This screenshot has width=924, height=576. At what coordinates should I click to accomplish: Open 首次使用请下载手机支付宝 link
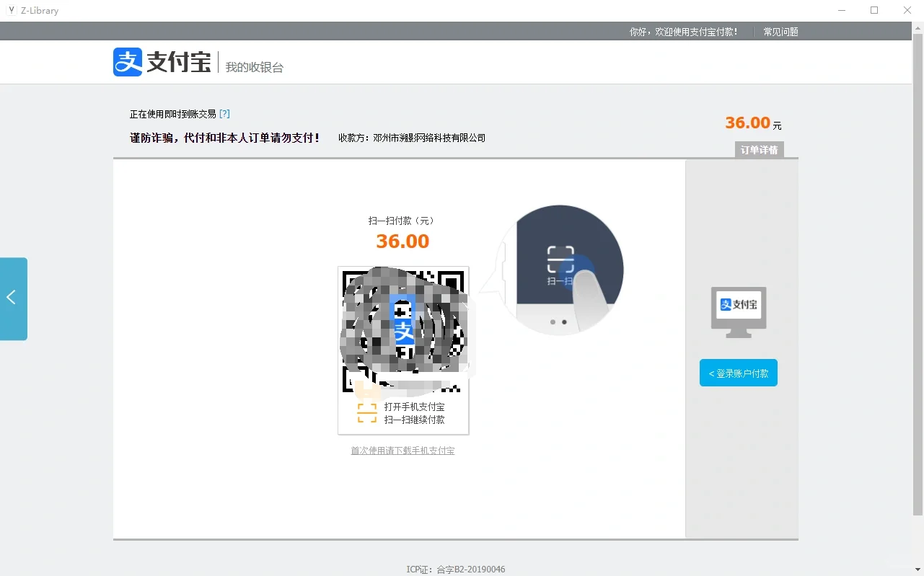(x=402, y=451)
